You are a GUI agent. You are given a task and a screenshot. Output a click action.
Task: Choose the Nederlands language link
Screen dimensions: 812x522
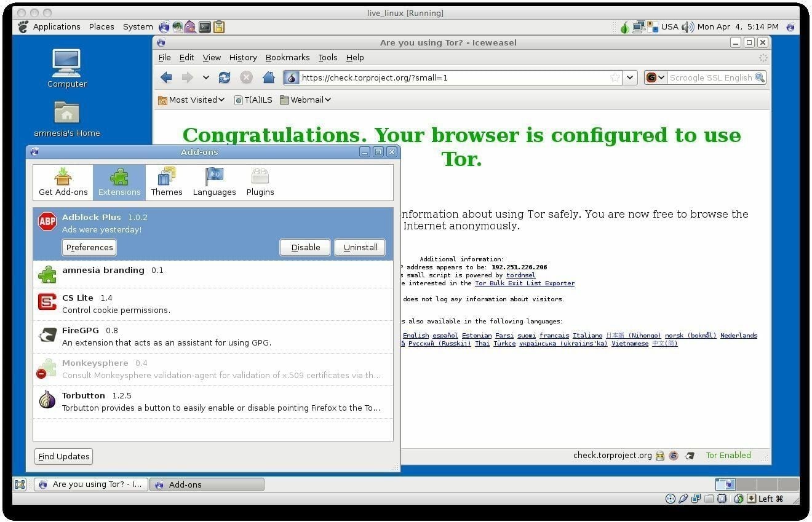tap(739, 335)
